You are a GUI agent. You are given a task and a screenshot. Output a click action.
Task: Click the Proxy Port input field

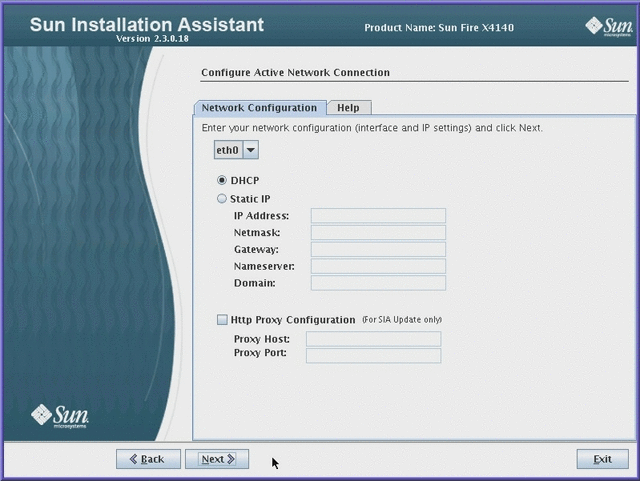(373, 355)
